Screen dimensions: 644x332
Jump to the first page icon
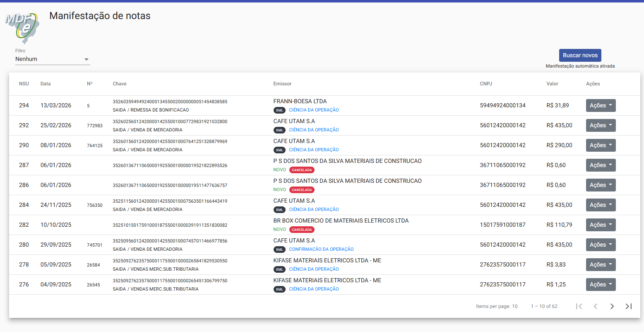[x=579, y=306]
